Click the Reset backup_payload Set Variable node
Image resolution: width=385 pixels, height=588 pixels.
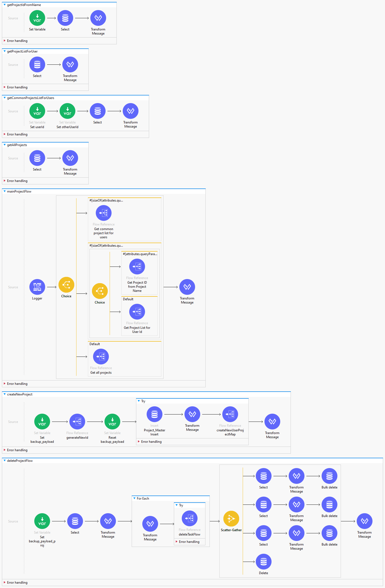(112, 422)
